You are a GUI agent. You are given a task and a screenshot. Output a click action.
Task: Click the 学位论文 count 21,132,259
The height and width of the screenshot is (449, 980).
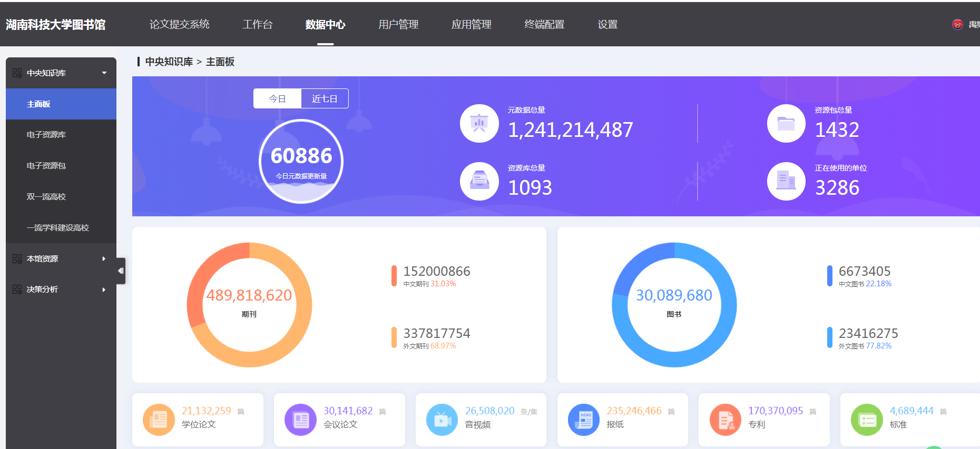click(207, 411)
